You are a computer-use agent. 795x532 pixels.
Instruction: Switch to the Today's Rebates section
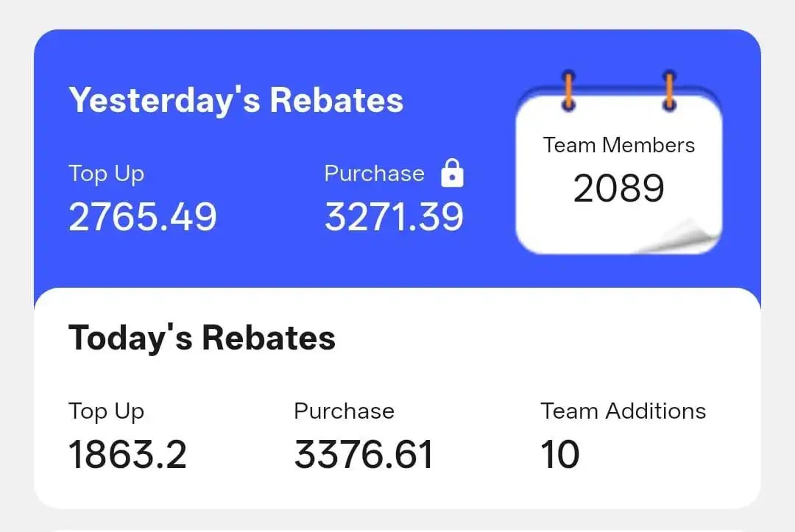202,338
